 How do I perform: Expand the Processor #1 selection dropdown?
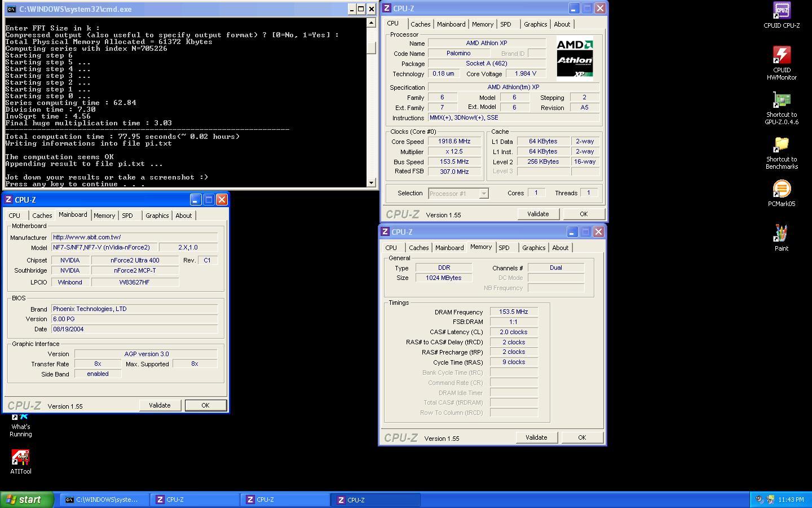(x=483, y=194)
